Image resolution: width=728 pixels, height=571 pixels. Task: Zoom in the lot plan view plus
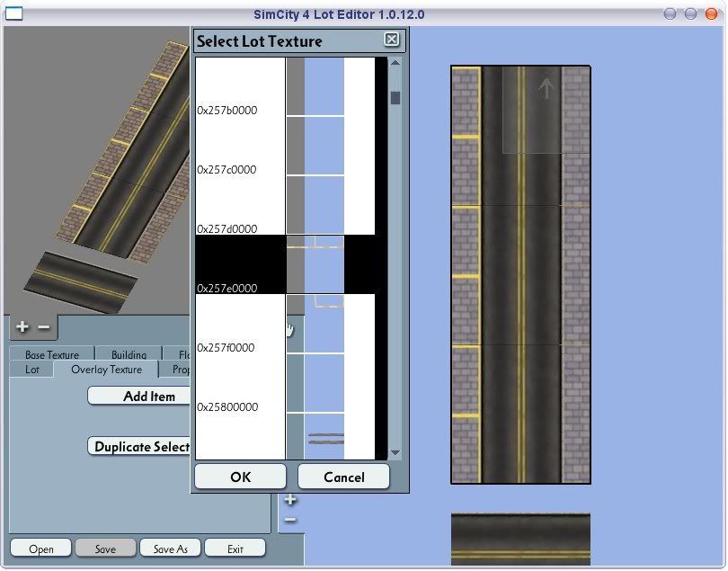(x=290, y=500)
